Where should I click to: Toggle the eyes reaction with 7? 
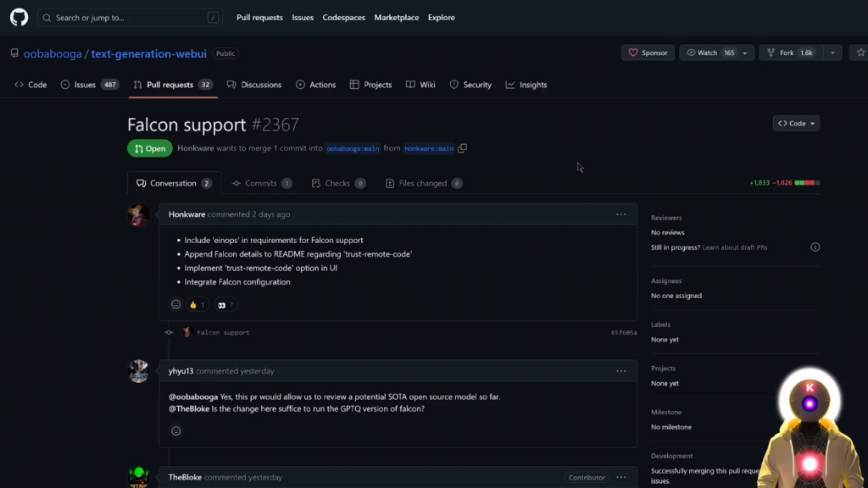coord(225,304)
